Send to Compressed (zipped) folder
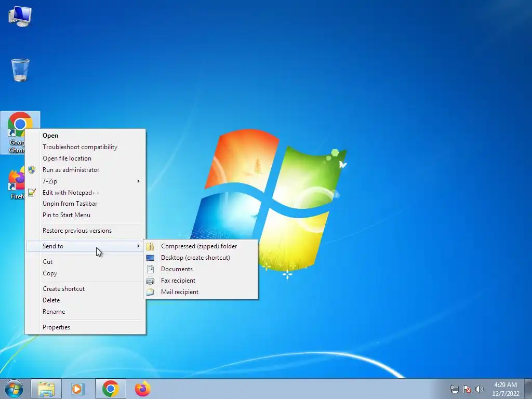 [x=201, y=246]
